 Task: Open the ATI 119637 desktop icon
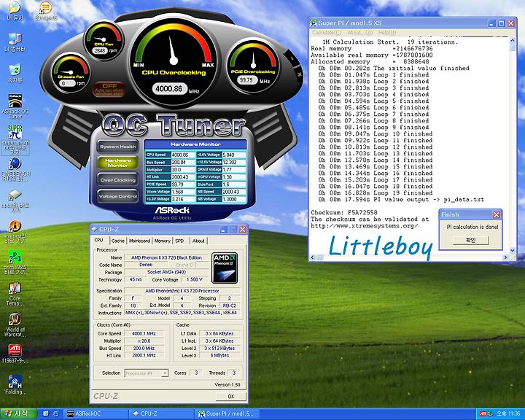[15, 354]
